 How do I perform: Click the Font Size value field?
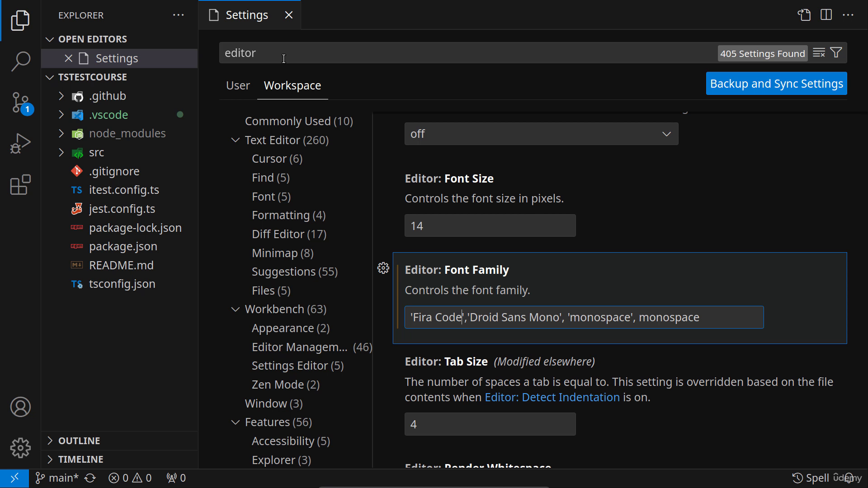[x=490, y=225]
